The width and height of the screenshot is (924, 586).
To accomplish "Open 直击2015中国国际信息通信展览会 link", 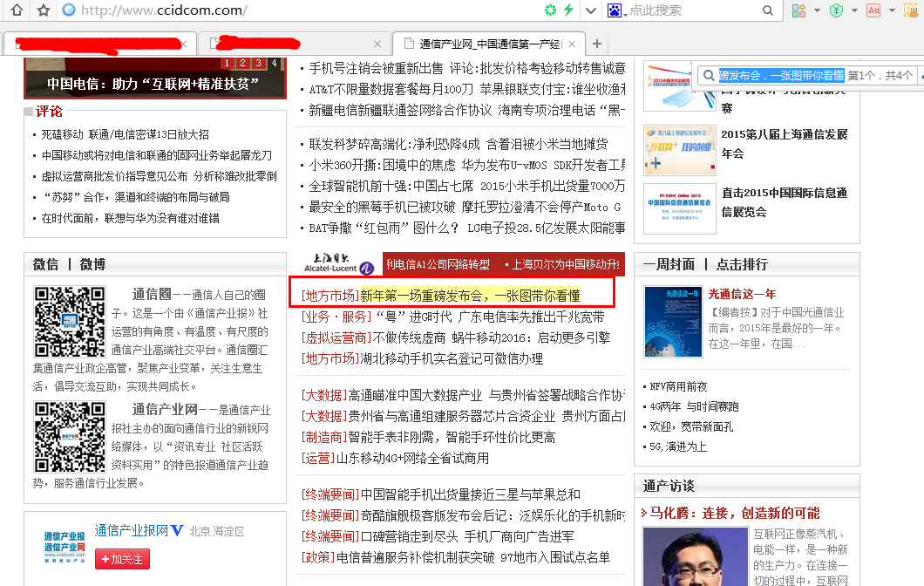I will pyautogui.click(x=785, y=202).
